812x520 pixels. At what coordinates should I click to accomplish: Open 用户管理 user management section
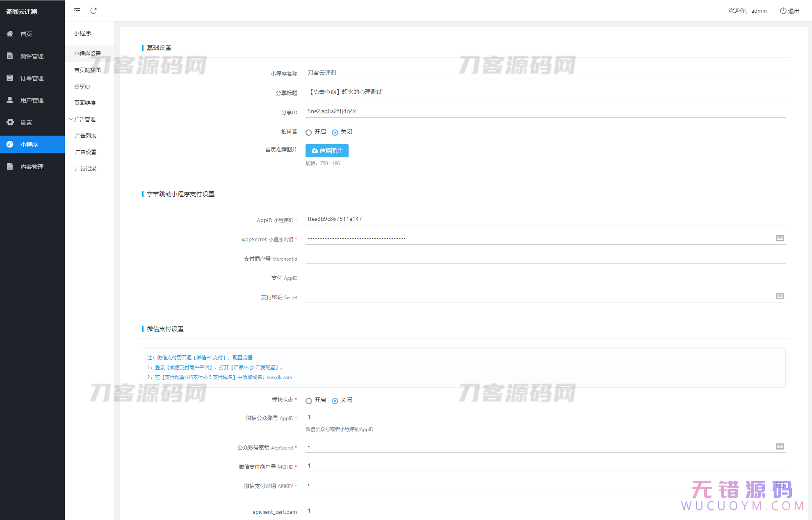coord(10,100)
